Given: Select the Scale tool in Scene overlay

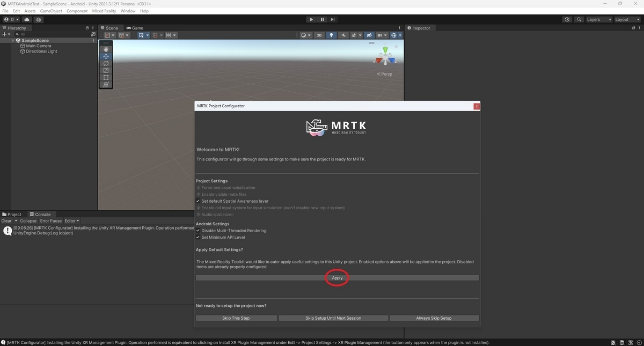Looking at the screenshot, I should tap(106, 70).
